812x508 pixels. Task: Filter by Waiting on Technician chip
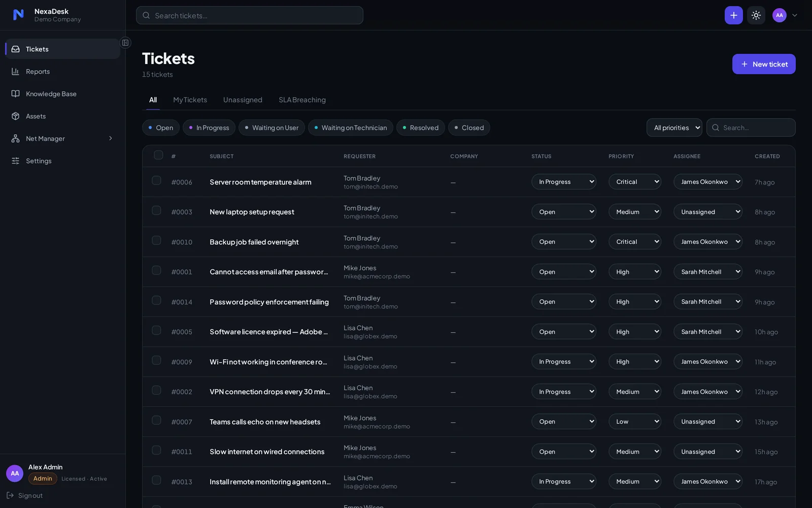click(351, 128)
